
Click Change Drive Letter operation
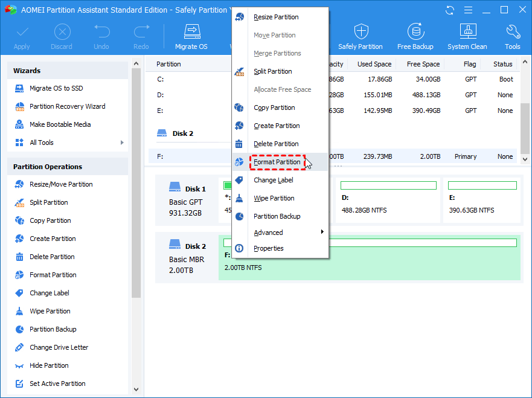pyautogui.click(x=59, y=347)
